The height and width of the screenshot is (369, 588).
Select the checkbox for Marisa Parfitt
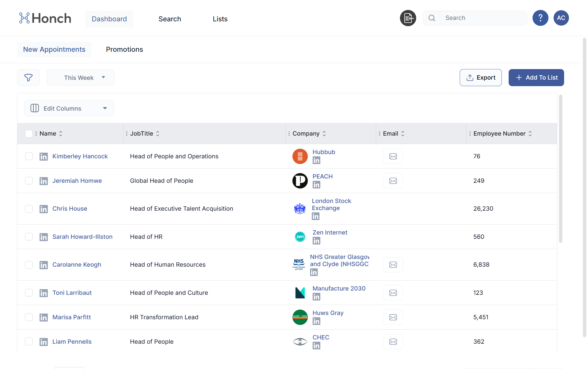click(x=29, y=317)
